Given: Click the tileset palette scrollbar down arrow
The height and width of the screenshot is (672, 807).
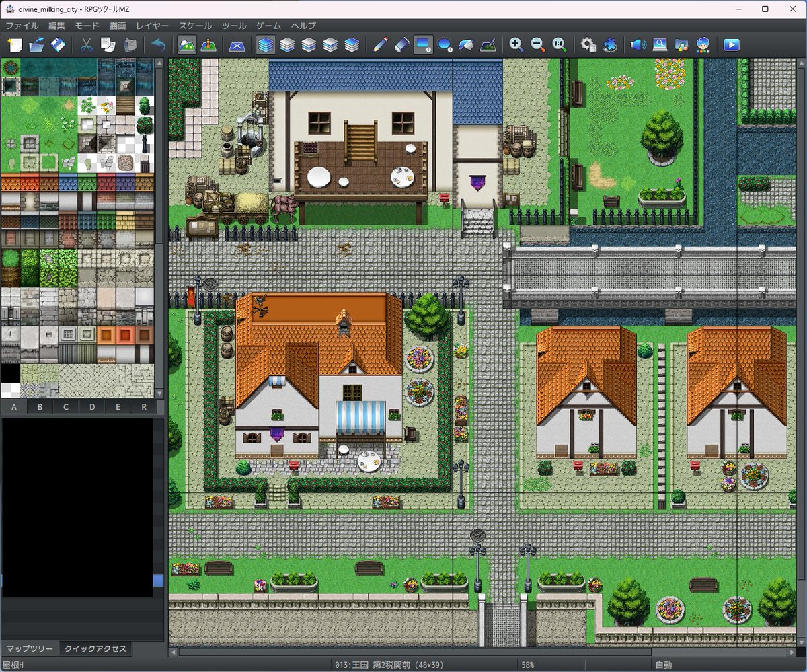Looking at the screenshot, I should (159, 394).
